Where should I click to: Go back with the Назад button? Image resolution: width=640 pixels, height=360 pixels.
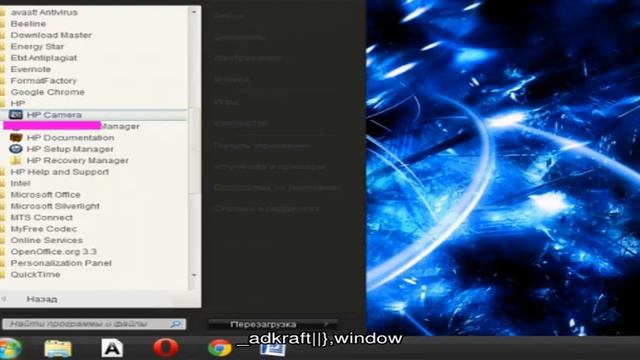click(x=42, y=300)
